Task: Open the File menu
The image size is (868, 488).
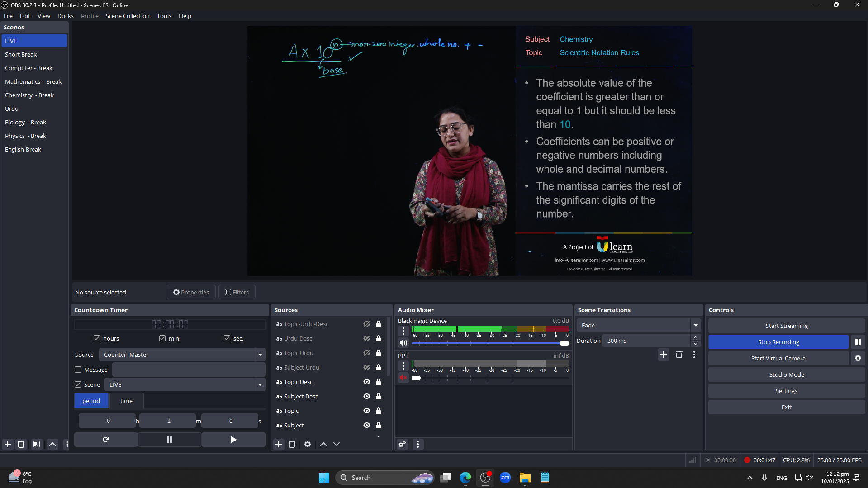Action: coord(8,16)
